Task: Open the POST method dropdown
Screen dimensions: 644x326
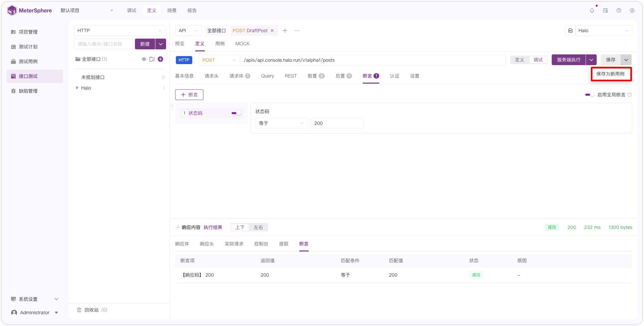Action: [219, 60]
